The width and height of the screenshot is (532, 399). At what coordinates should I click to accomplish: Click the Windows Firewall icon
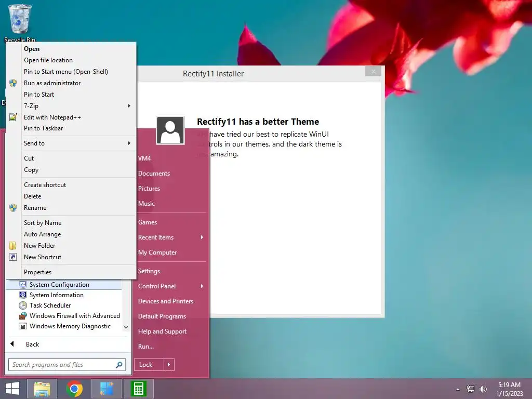pyautogui.click(x=23, y=316)
